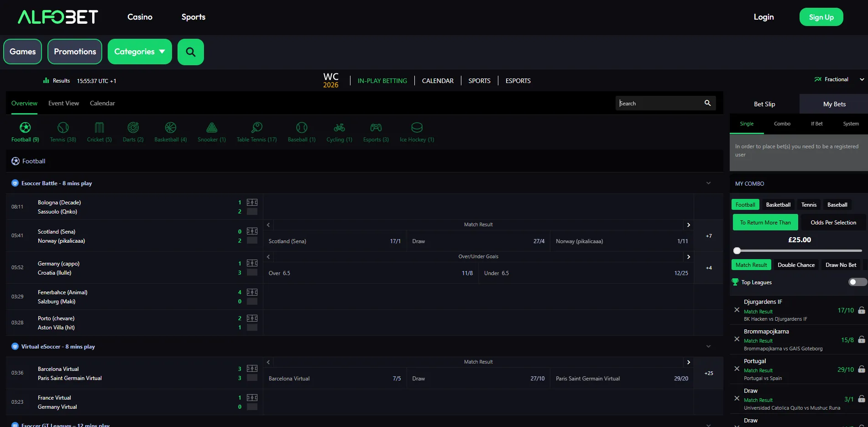The height and width of the screenshot is (427, 868).
Task: Switch to the My Bets tab
Action: [x=834, y=104]
